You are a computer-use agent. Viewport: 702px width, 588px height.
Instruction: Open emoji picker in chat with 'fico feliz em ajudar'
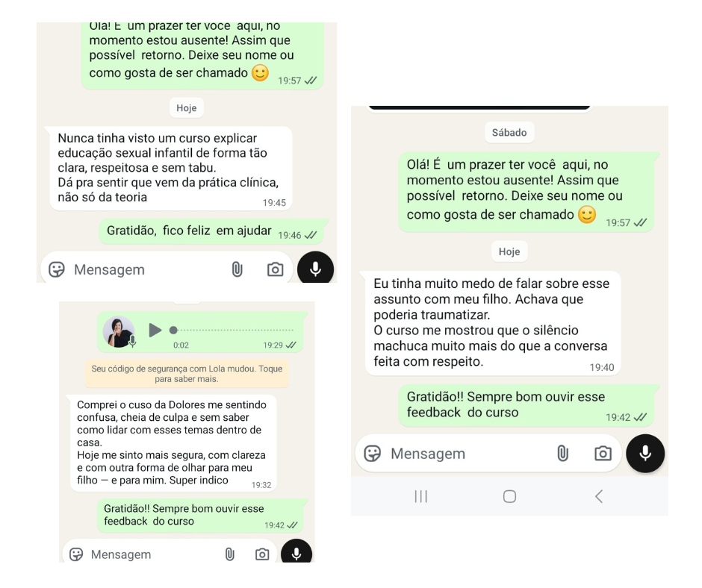pos(57,269)
